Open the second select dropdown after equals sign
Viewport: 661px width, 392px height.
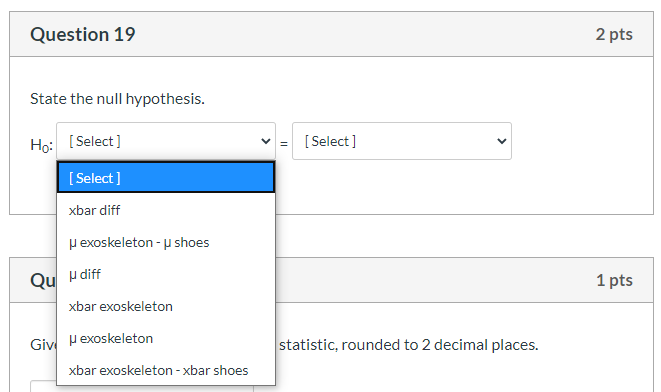pyautogui.click(x=402, y=141)
